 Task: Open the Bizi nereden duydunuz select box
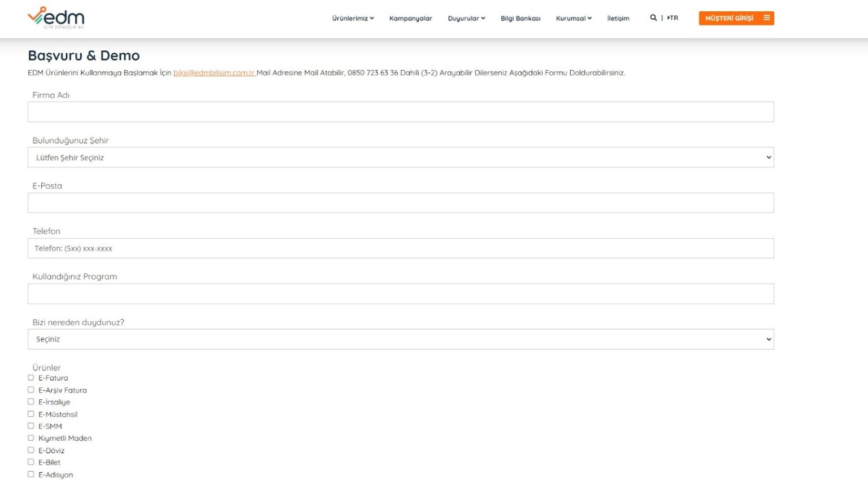pos(401,339)
